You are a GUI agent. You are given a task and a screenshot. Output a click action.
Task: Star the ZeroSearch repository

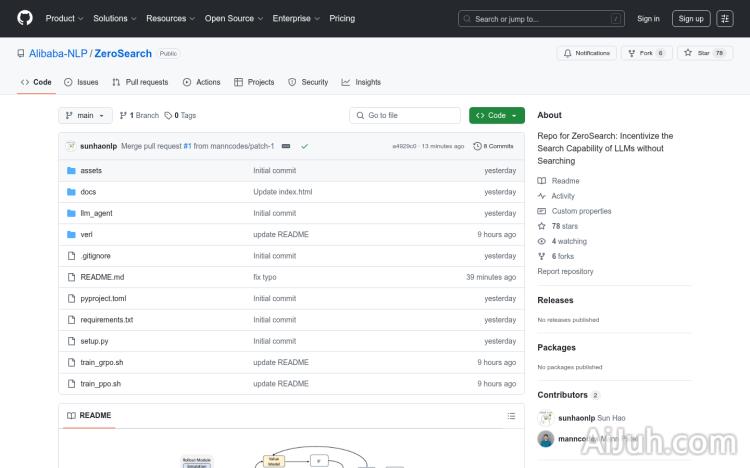[698, 53]
